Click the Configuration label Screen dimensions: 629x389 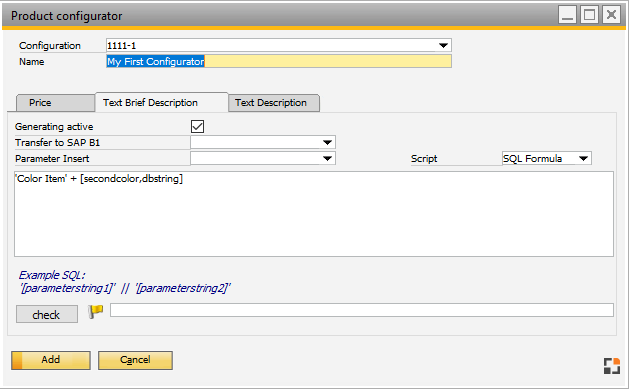click(x=50, y=46)
